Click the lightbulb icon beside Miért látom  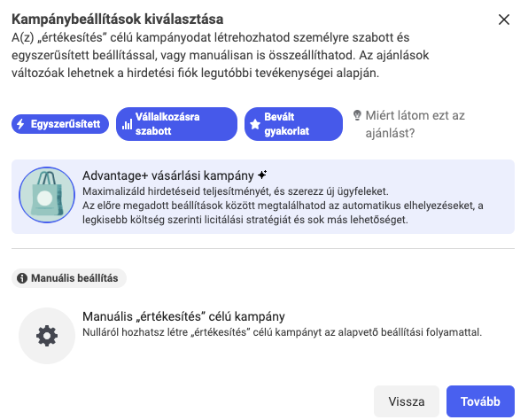click(357, 115)
